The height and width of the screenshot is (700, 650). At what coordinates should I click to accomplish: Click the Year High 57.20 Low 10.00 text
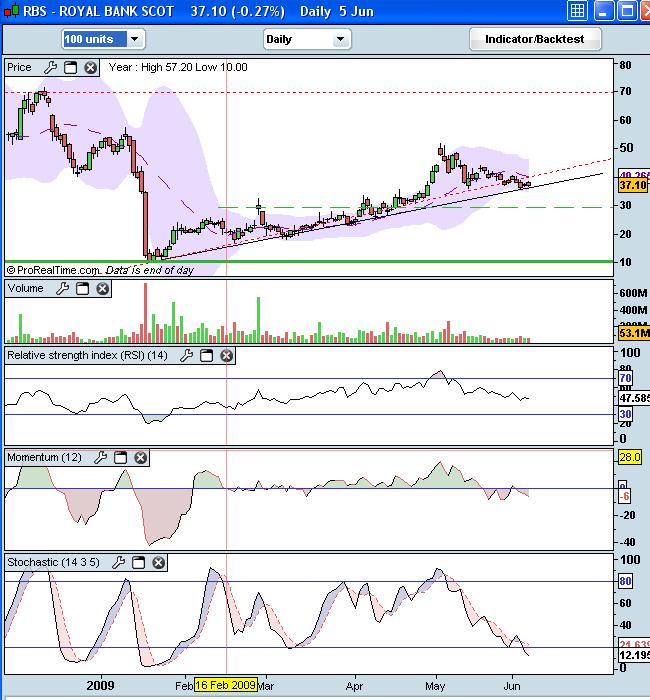[178, 67]
